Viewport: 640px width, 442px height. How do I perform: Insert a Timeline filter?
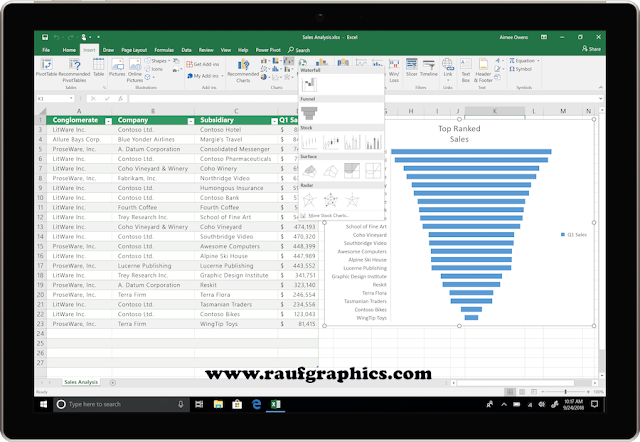click(429, 67)
